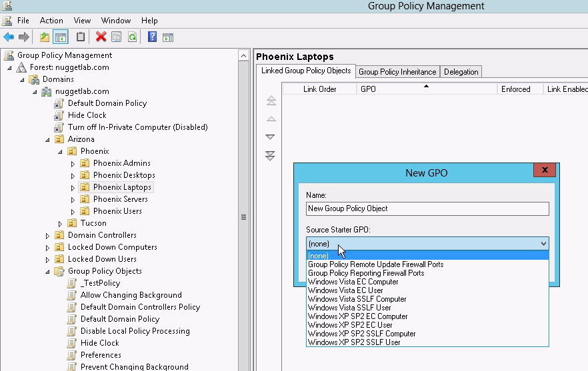Viewport: 588px width, 371px height.
Task: Move link up single arrow
Action: [271, 119]
